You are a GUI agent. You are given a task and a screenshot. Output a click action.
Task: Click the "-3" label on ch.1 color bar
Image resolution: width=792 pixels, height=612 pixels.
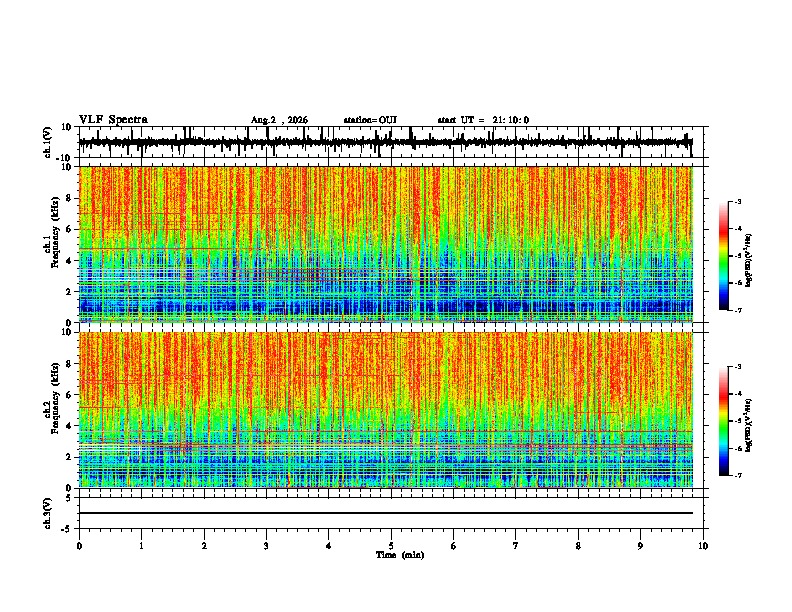coord(738,201)
